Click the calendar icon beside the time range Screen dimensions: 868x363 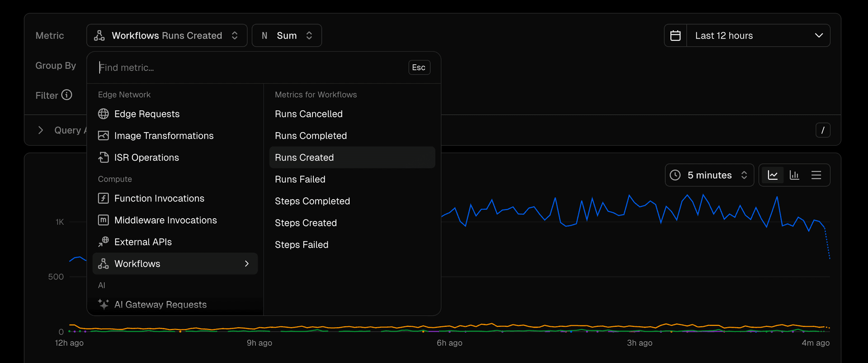675,36
